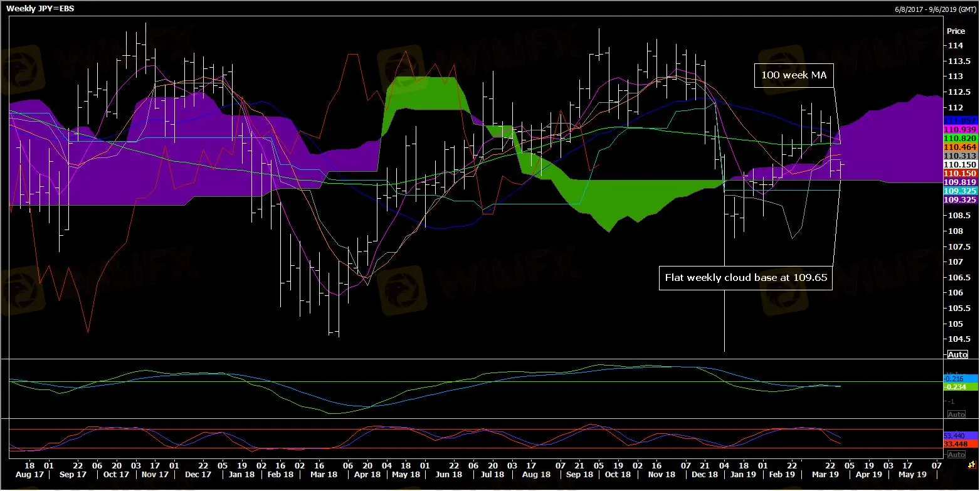This screenshot has height=491, width=980.
Task: Click the Mar 18 label on time axis
Action: tap(329, 475)
